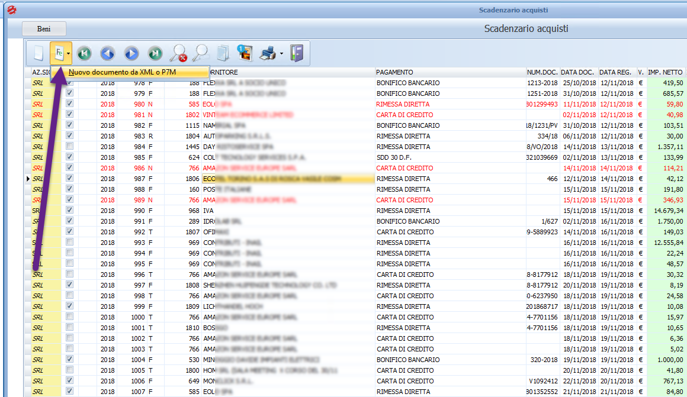Screen dimensions: 687x397
Task: Click the red app logo in title bar
Action: [11, 10]
